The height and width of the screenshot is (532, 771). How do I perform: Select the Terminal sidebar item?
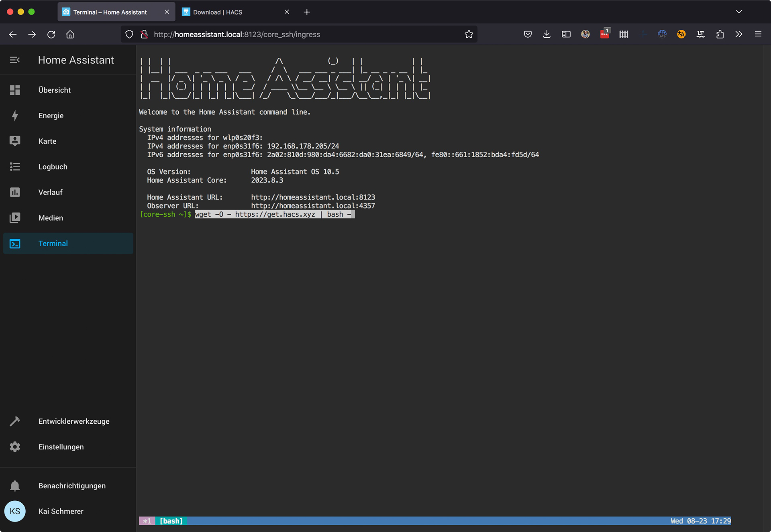tap(53, 244)
